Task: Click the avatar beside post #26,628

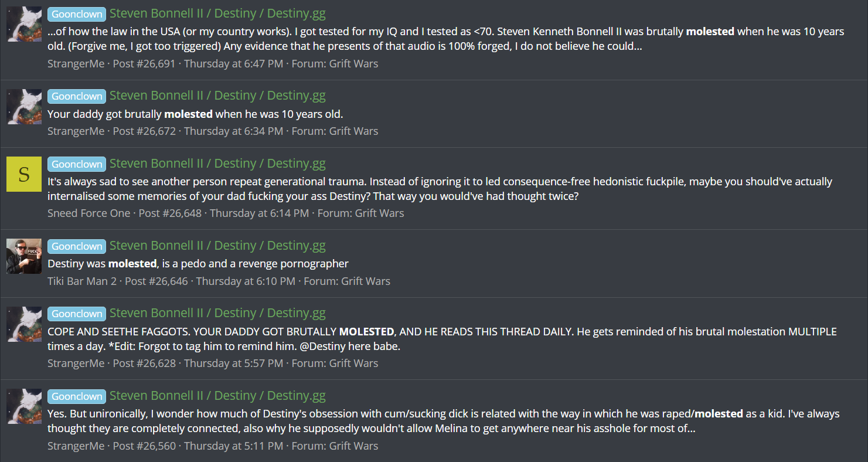Action: pos(24,324)
